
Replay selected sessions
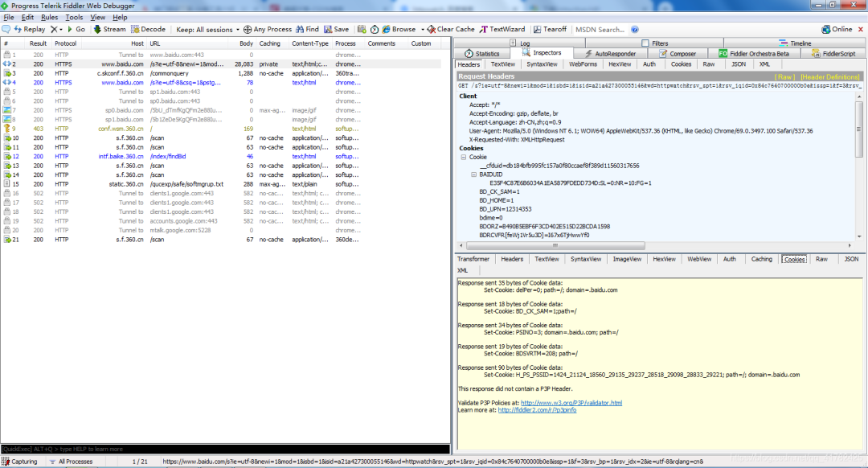tap(30, 30)
